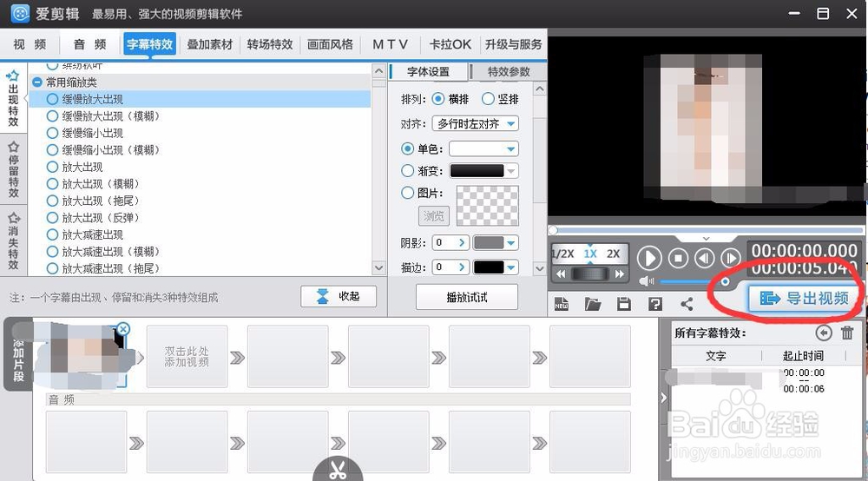Open the 阴影 color dropdown
This screenshot has width=868, height=481.
coord(496,242)
